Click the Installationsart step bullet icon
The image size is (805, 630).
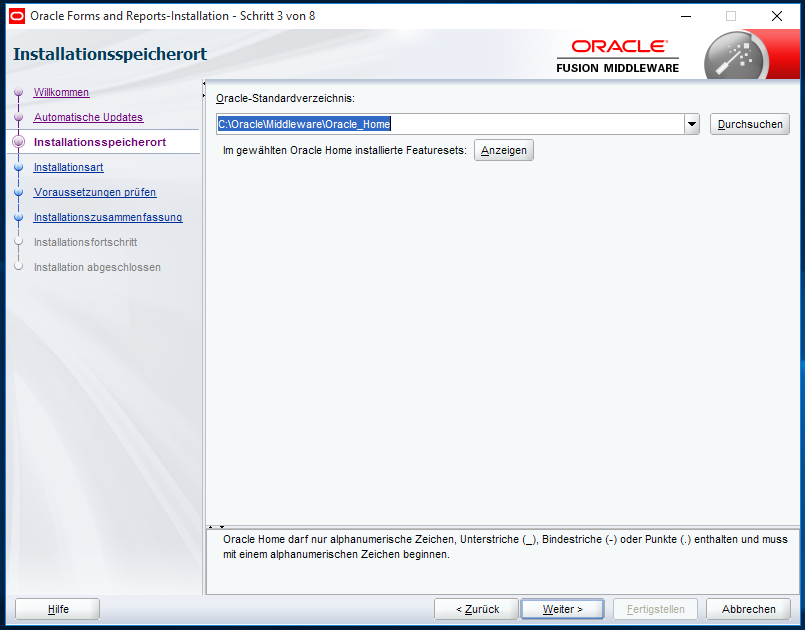pyautogui.click(x=18, y=167)
